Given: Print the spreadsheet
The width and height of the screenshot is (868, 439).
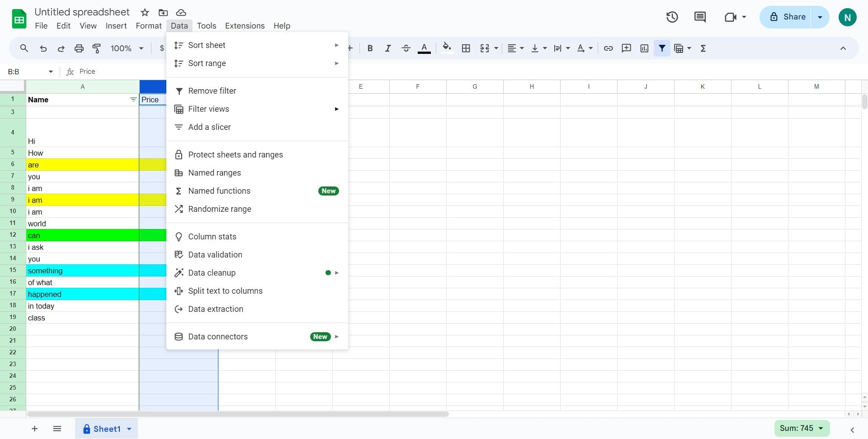Looking at the screenshot, I should pos(79,48).
